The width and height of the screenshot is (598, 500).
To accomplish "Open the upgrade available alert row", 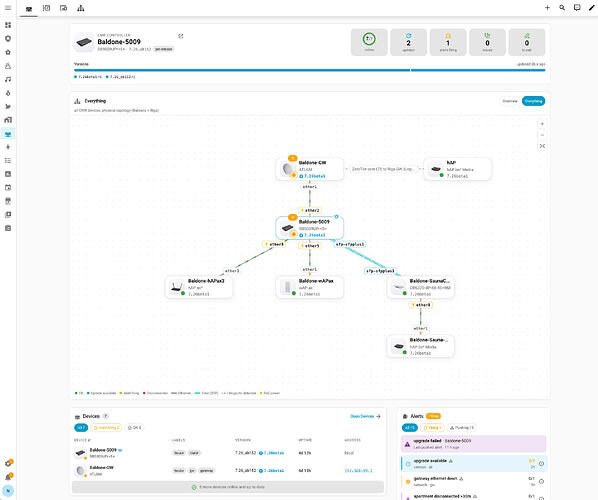I will click(474, 463).
